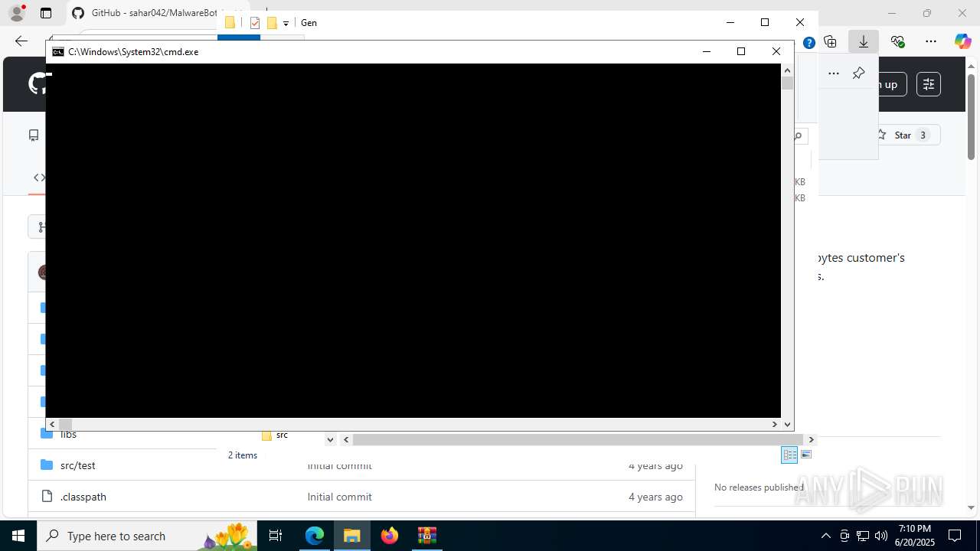980x551 pixels.
Task: Open WinRAR from the taskbar
Action: tap(426, 536)
